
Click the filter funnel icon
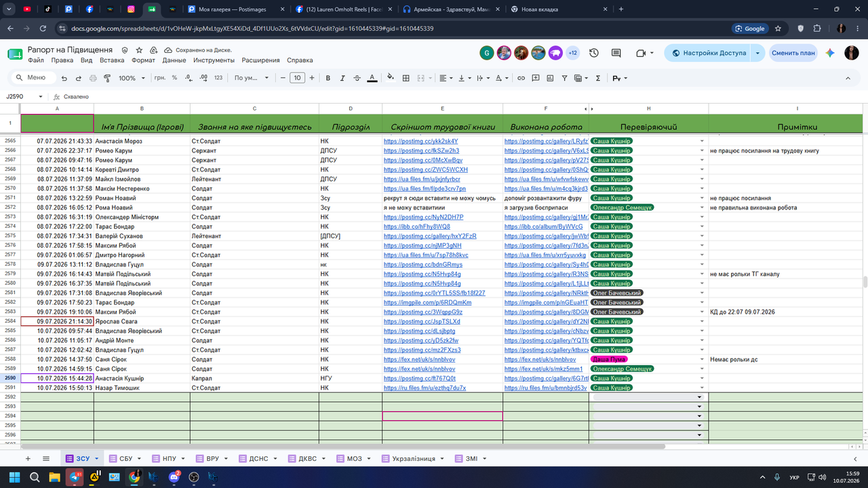click(x=565, y=78)
